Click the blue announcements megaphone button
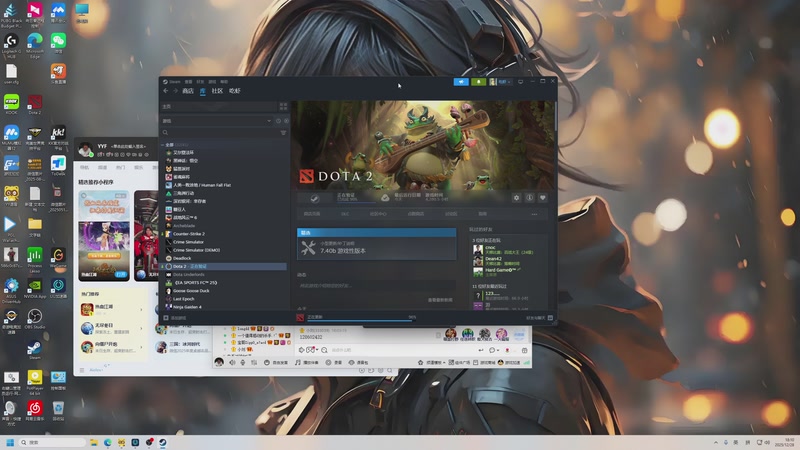Image resolution: width=800 pixels, height=450 pixels. pos(461,82)
